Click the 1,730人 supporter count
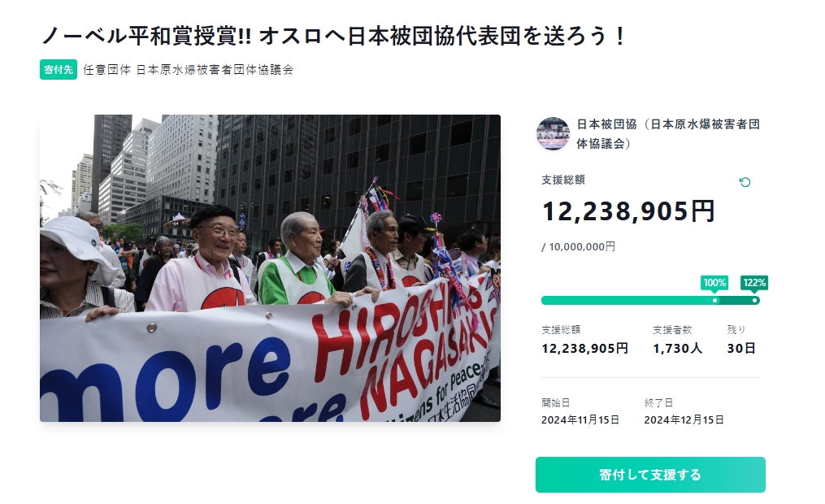 click(x=677, y=348)
